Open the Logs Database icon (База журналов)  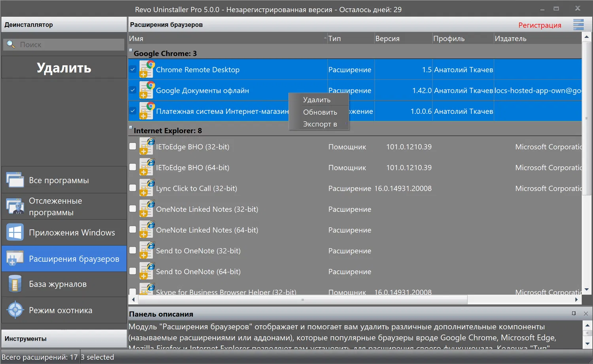coord(15,284)
